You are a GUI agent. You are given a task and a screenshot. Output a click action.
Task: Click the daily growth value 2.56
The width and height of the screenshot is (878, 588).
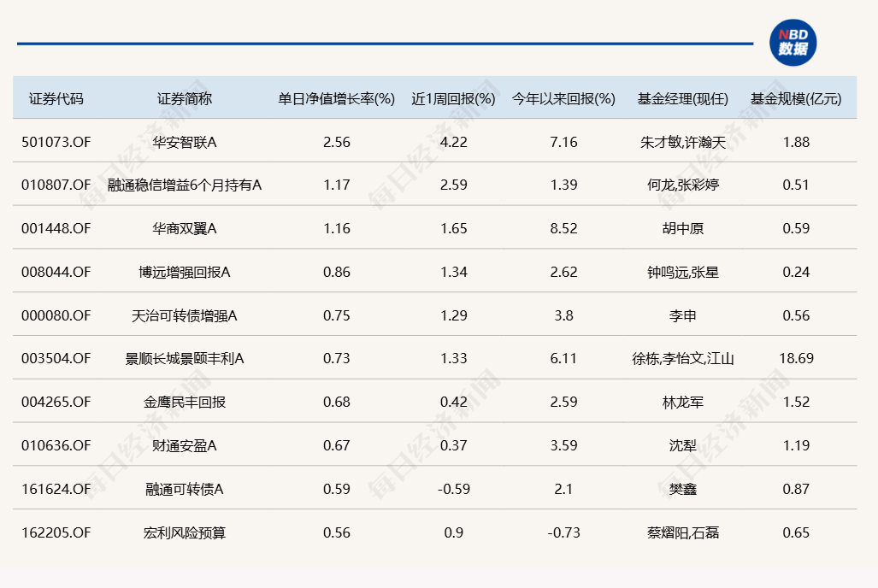337,142
